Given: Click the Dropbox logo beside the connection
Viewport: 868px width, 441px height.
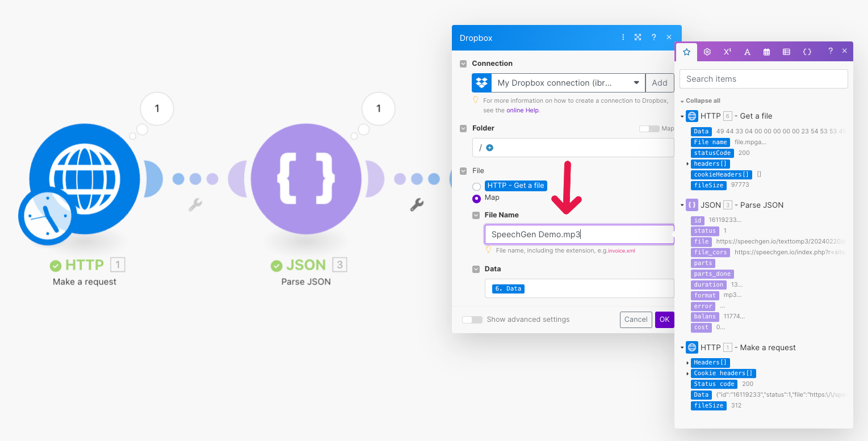Looking at the screenshot, I should click(x=481, y=83).
